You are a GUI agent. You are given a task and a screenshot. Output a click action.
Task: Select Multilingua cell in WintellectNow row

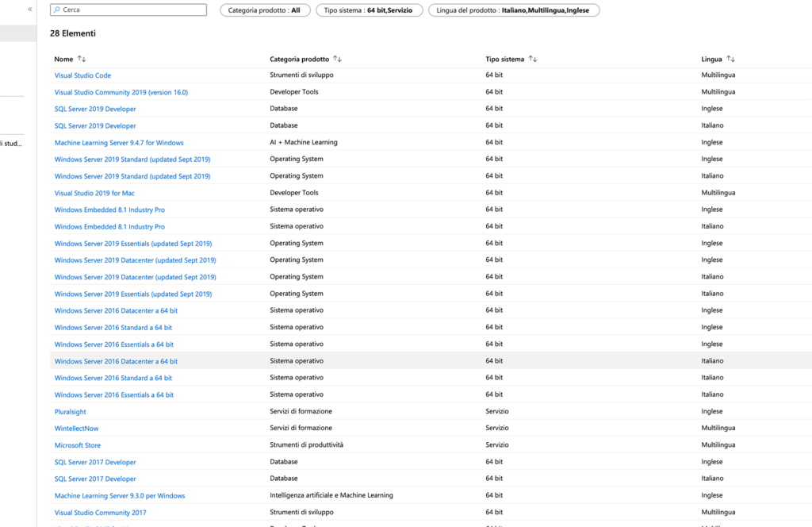(718, 428)
